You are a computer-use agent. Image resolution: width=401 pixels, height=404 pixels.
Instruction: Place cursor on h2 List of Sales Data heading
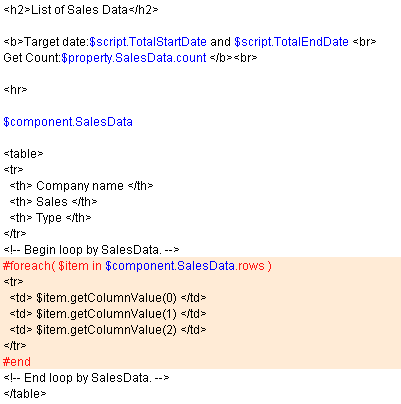81,10
